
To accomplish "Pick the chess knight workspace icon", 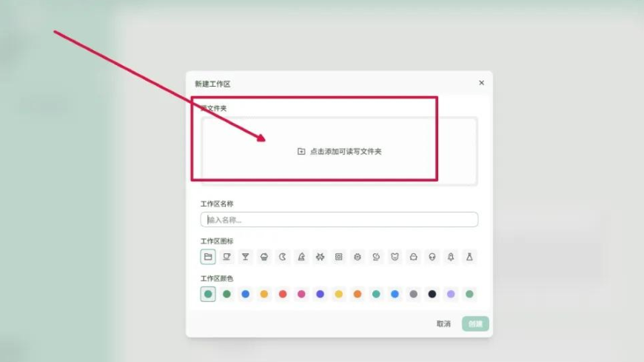I will (301, 257).
